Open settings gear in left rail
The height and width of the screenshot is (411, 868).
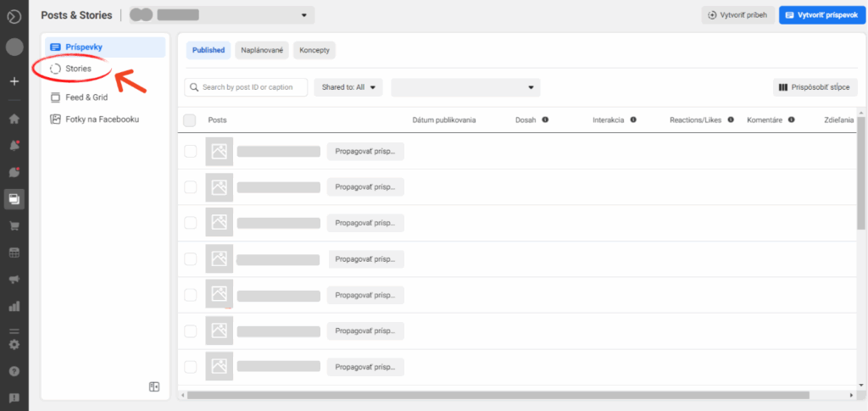pos(14,344)
